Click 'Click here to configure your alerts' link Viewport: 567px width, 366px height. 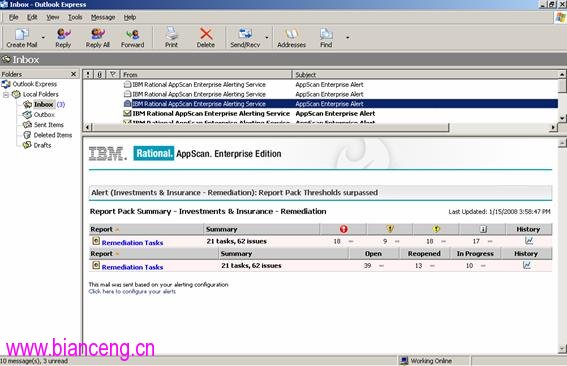tap(132, 291)
